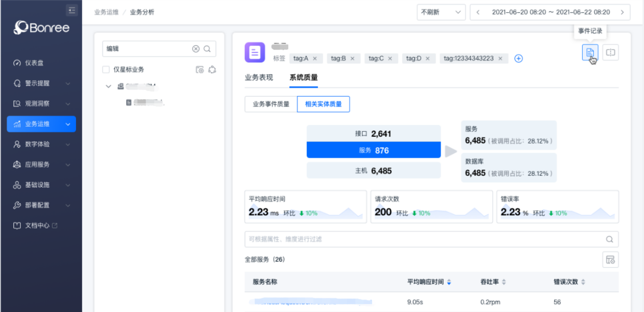This screenshot has height=312, width=644.
Task: Toggle the 仅星标业务 checkbox
Action: pyautogui.click(x=106, y=70)
